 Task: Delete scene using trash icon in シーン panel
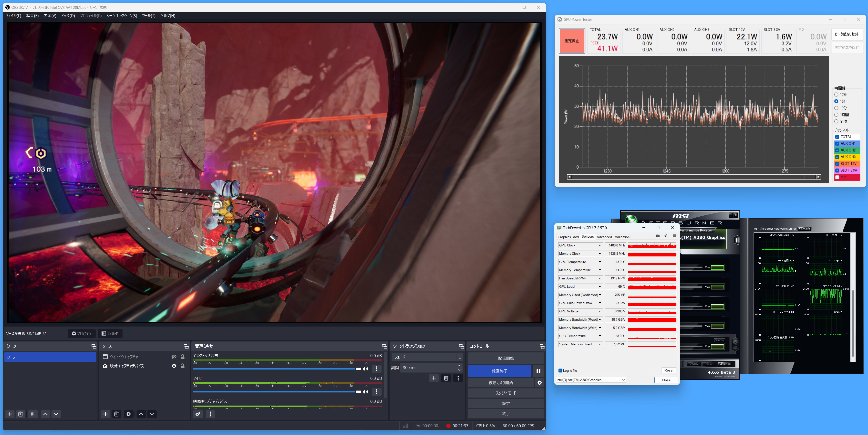(x=20, y=414)
